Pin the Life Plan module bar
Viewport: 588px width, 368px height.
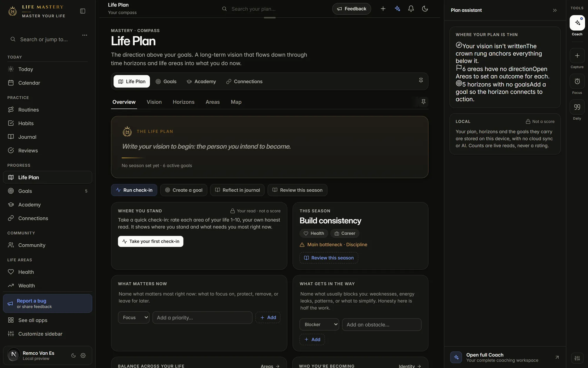pos(421,80)
